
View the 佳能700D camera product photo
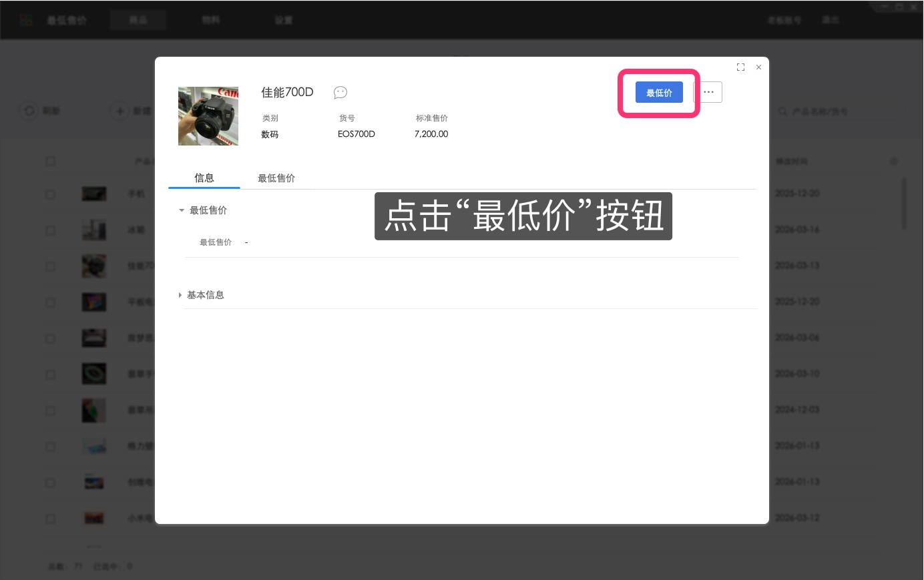(208, 116)
